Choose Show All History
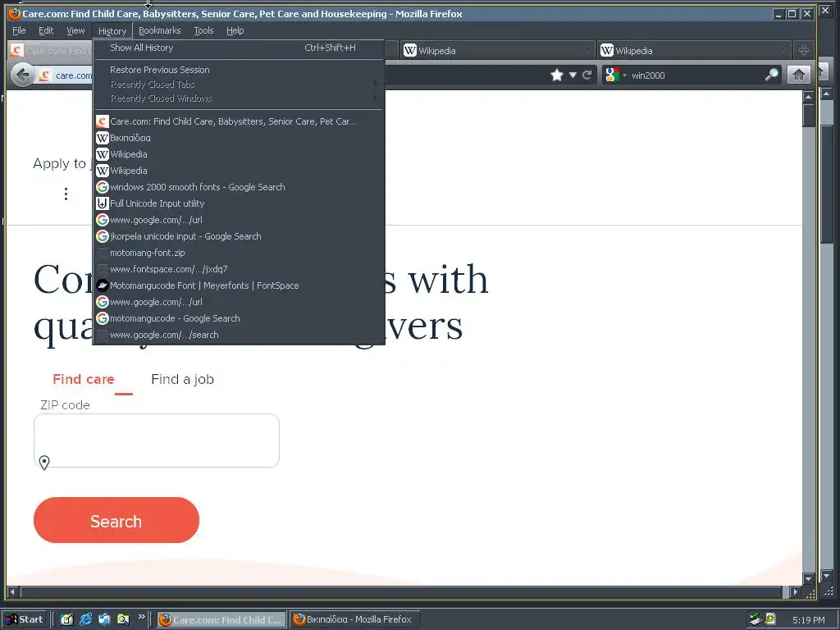 tap(239, 48)
